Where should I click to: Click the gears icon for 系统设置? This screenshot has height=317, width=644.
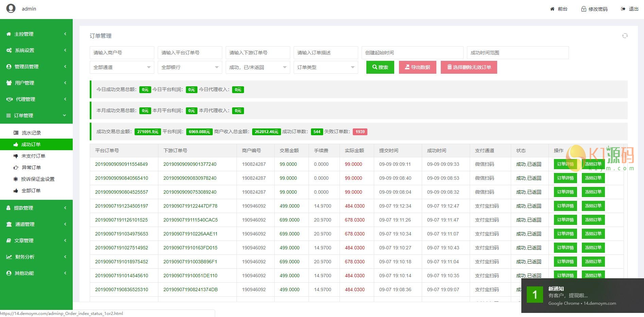coord(9,50)
